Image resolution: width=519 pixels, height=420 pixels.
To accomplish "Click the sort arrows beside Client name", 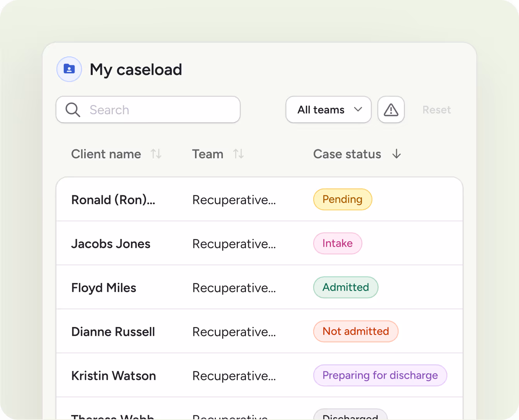I will 156,154.
